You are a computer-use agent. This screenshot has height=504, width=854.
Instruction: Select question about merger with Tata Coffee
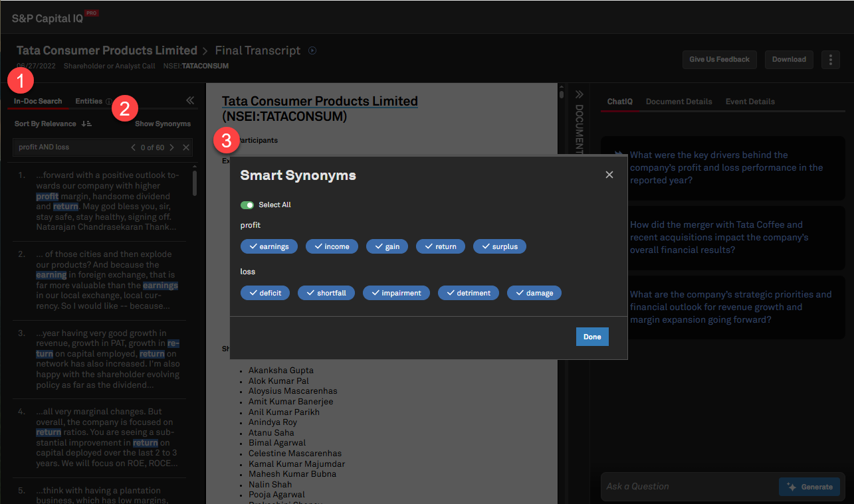point(723,238)
